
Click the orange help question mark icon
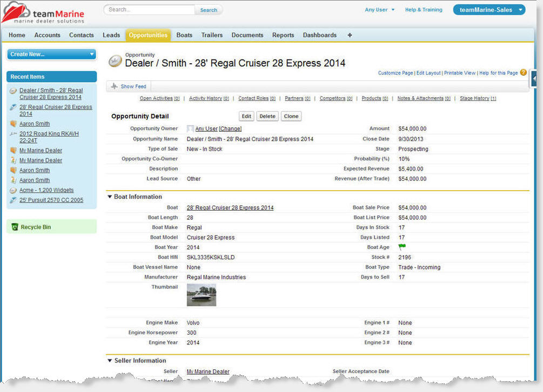tap(523, 72)
